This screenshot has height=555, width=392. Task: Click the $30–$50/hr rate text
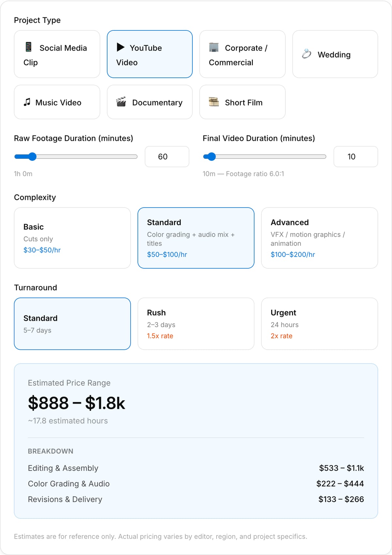pos(42,250)
